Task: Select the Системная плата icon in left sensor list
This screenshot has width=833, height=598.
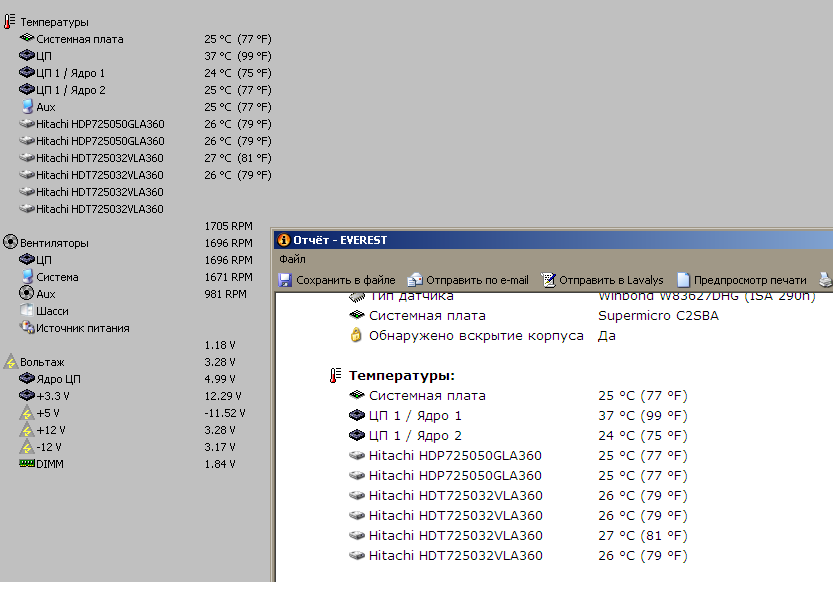Action: point(27,38)
